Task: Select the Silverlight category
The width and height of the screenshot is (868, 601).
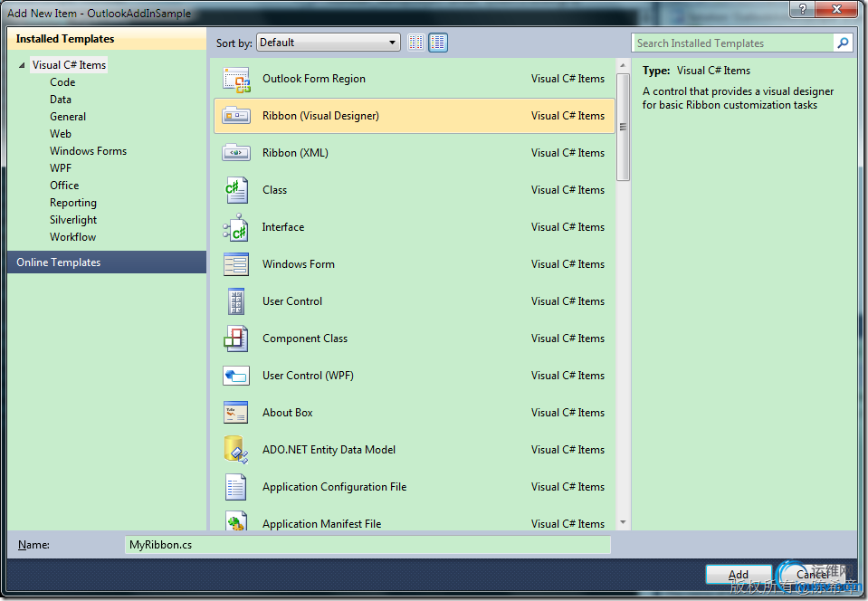Action: (x=73, y=220)
